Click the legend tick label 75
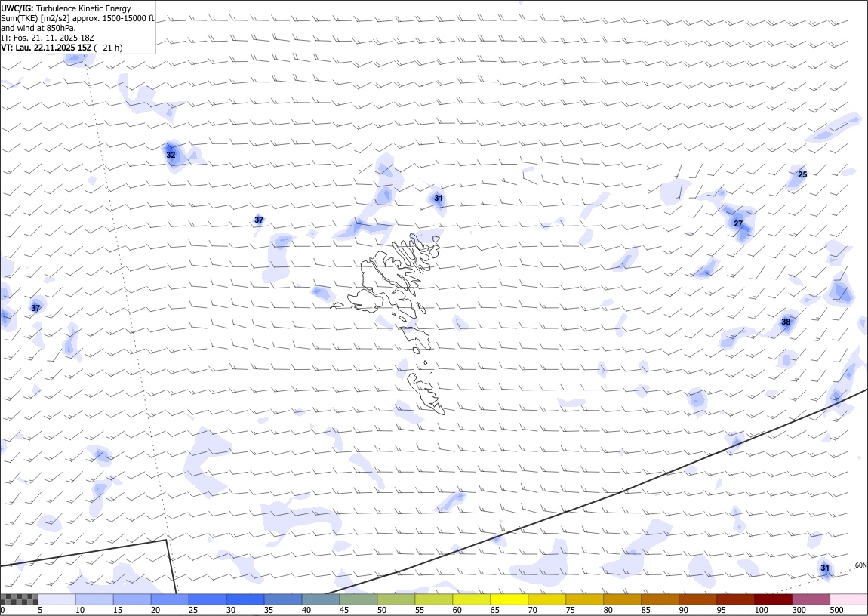868x616 pixels. pyautogui.click(x=570, y=610)
